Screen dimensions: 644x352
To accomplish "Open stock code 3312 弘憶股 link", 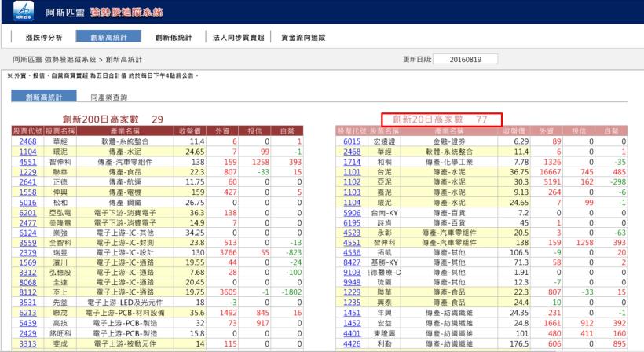I will coord(27,273).
